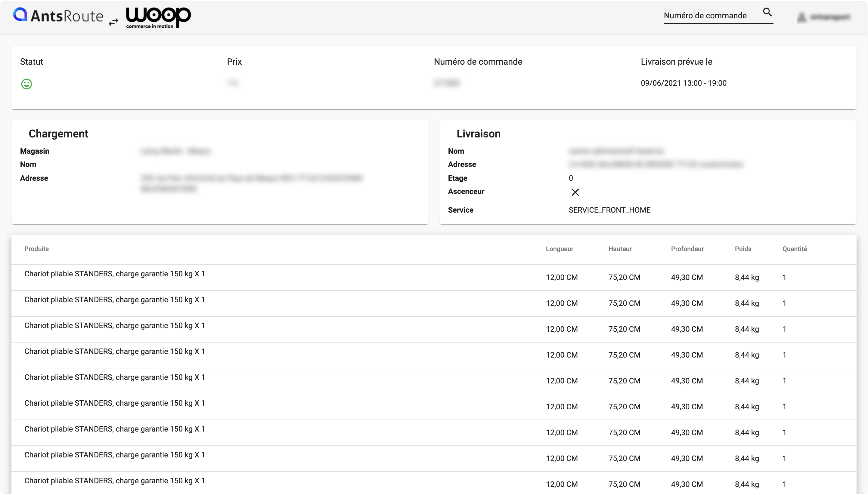Click the Prix label
Viewport: 868px width, 495px height.
coord(234,62)
